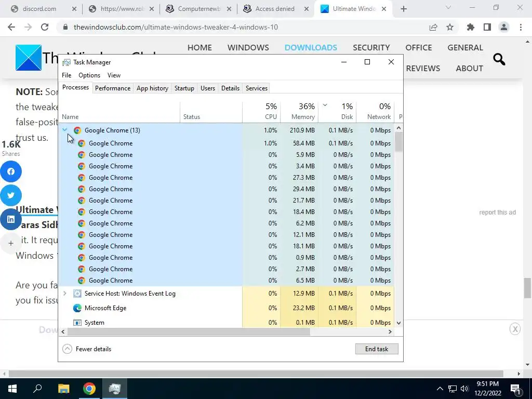Close the discord.com tab
Screen dimensions: 532x399
74,9
